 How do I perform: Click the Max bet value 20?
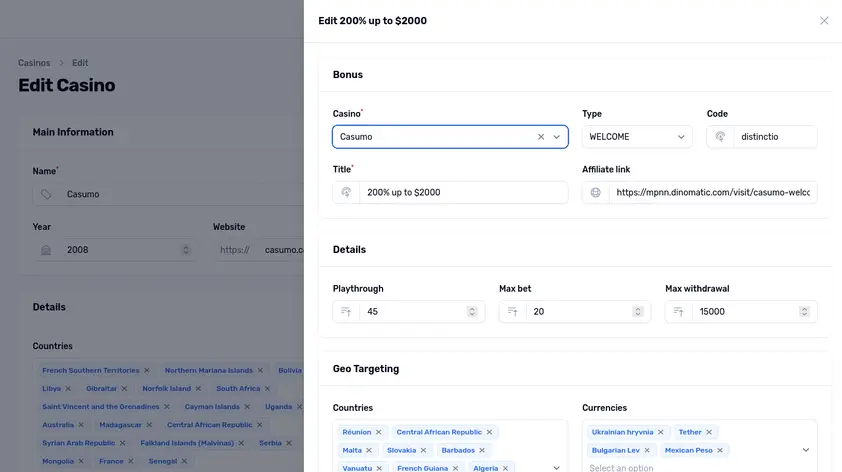tap(539, 311)
